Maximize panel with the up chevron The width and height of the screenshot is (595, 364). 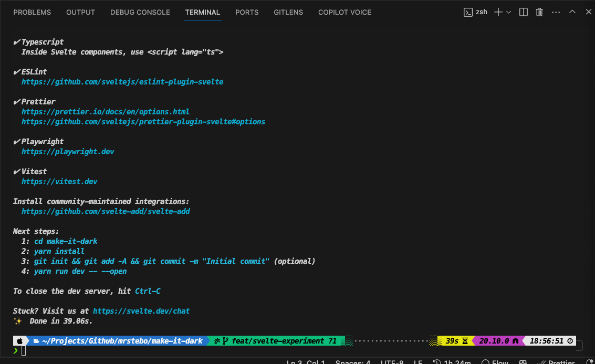point(572,12)
